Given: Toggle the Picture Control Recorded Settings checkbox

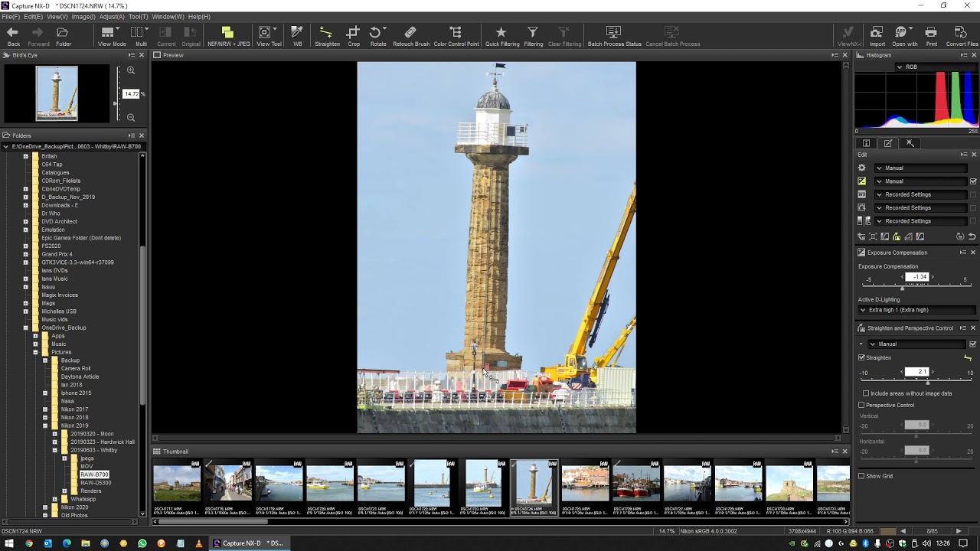Looking at the screenshot, I should (973, 207).
